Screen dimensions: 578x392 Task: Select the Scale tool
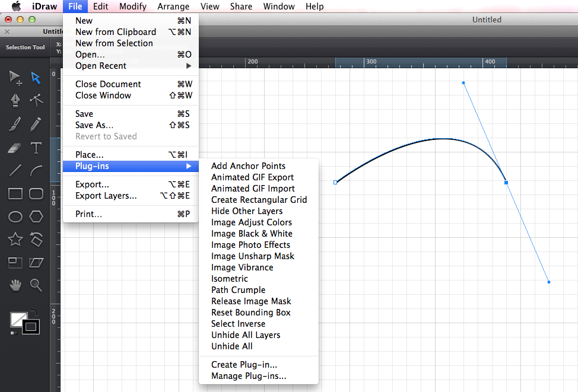pyautogui.click(x=15, y=262)
